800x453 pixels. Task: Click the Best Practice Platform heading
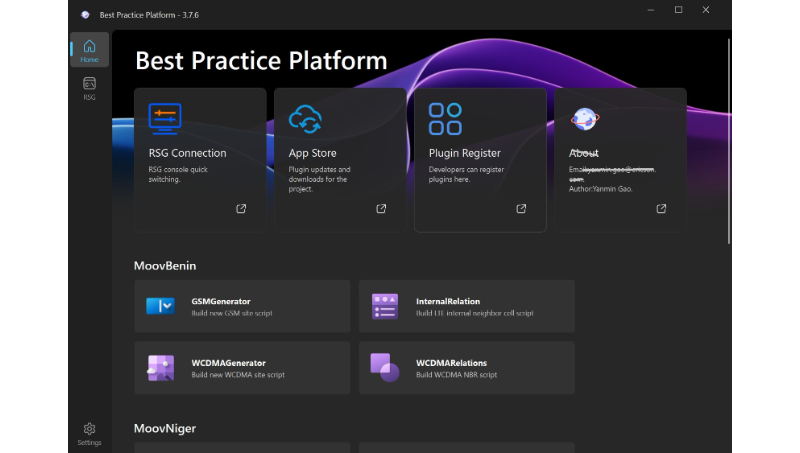coord(261,61)
